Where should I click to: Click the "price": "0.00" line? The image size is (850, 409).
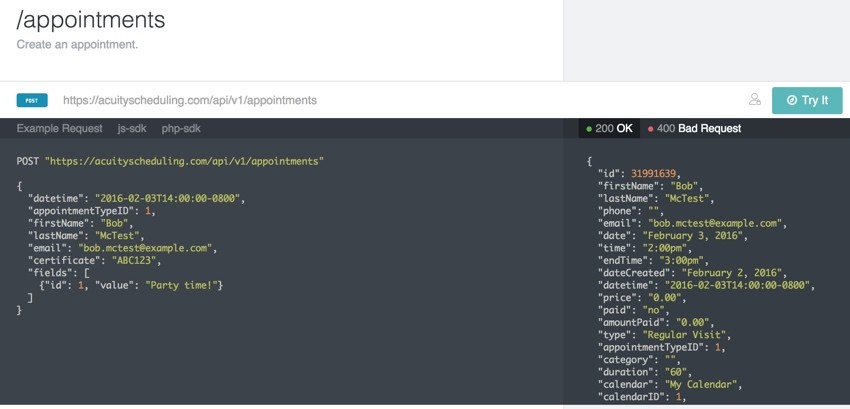click(x=642, y=298)
